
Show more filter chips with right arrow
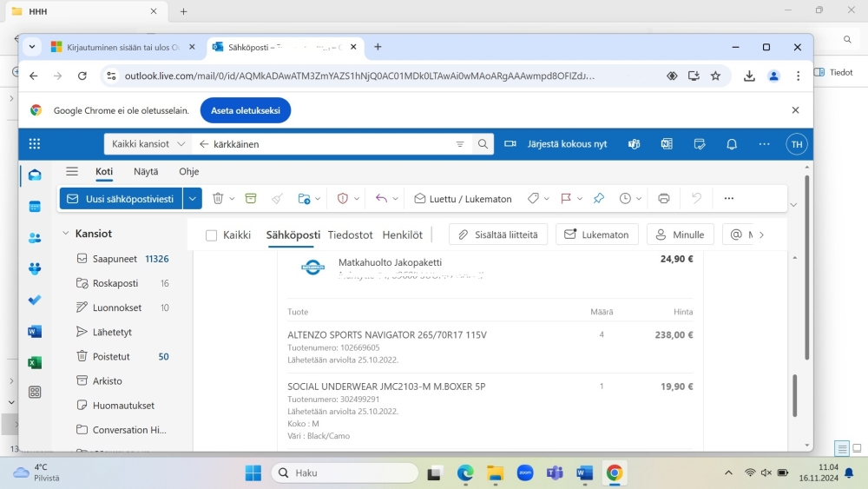click(762, 235)
